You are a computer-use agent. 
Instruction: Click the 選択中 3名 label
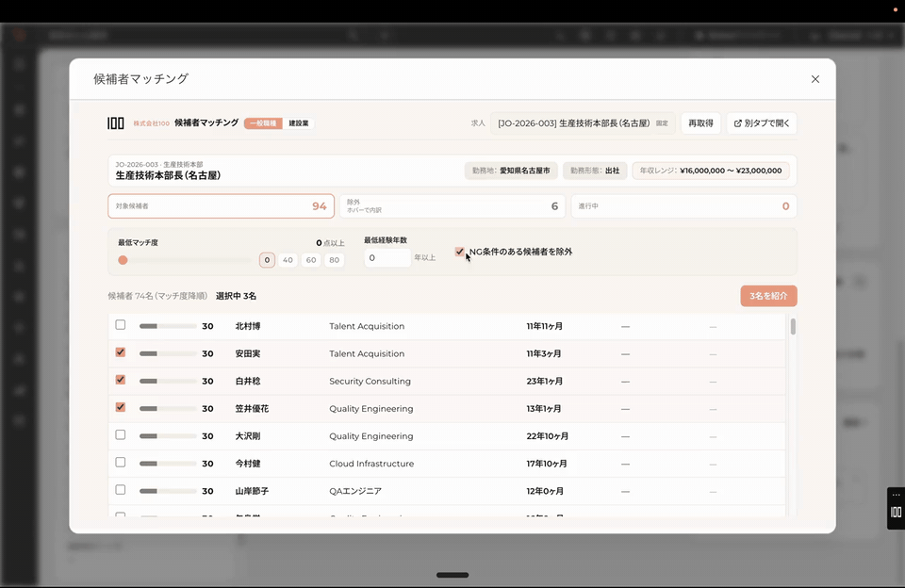click(x=236, y=296)
